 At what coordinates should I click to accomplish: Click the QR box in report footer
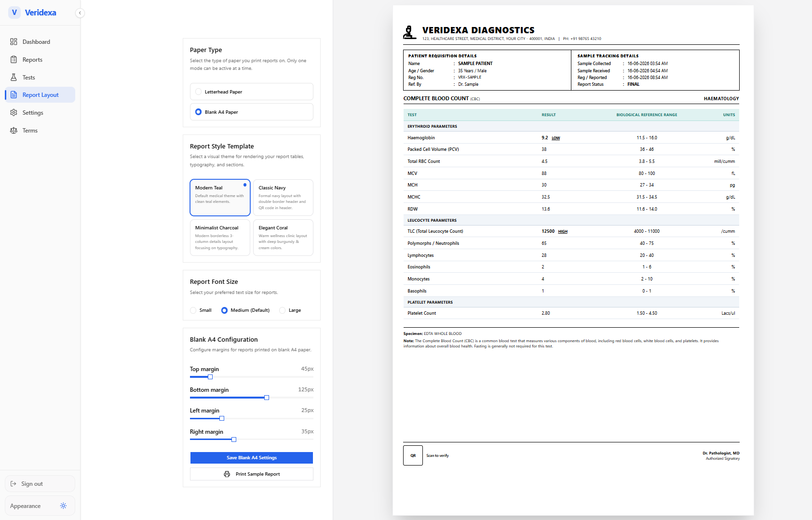point(413,455)
